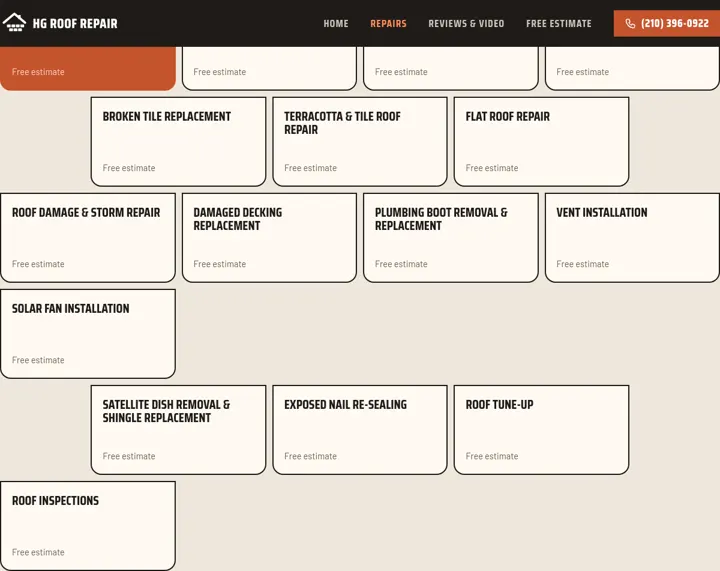
Task: Select Plumbing Boot Removal & Replacement card
Action: coord(450,237)
